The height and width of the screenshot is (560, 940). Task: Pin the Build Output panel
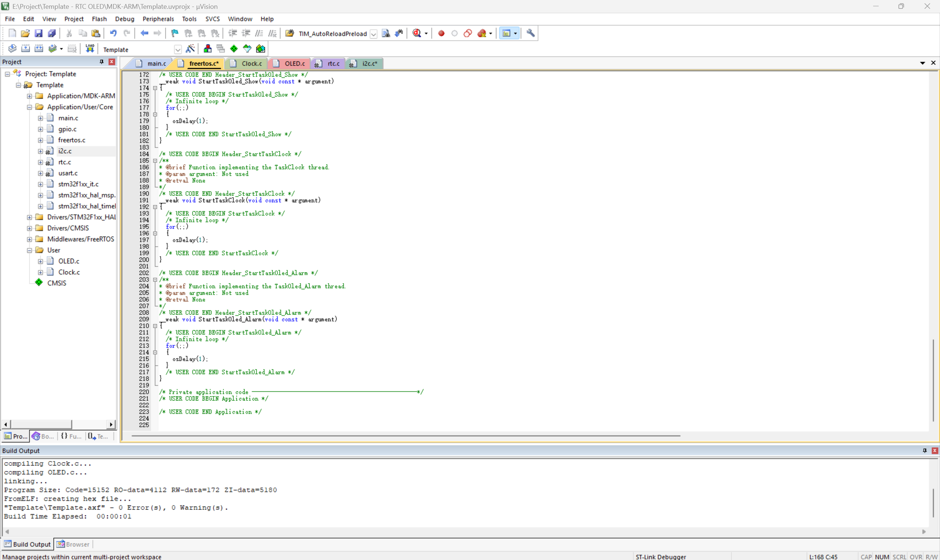click(925, 450)
